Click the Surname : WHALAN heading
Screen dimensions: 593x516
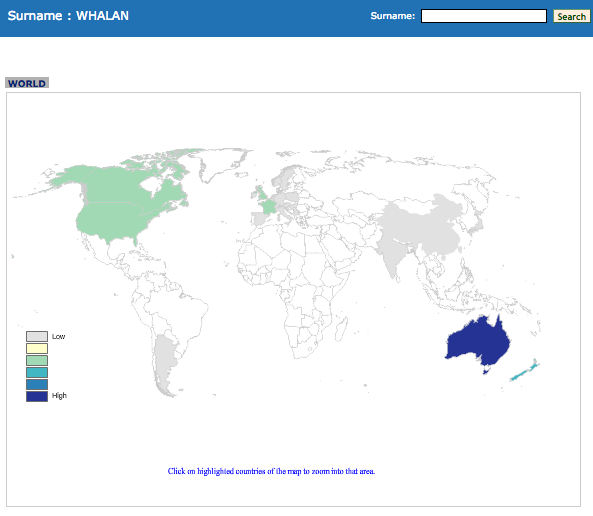tap(68, 16)
